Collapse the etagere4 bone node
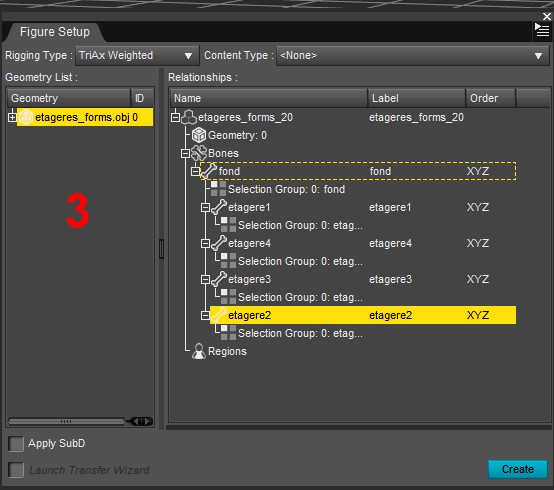 click(x=205, y=243)
